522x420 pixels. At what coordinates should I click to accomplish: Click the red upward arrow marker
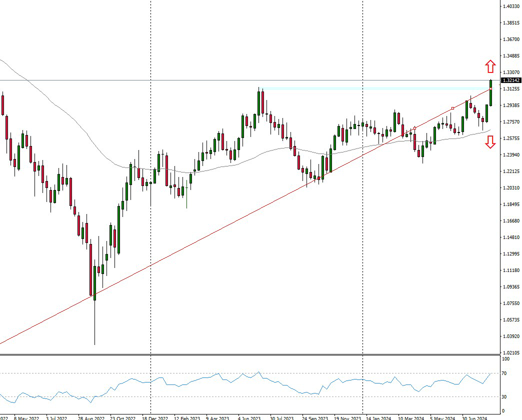pos(490,66)
